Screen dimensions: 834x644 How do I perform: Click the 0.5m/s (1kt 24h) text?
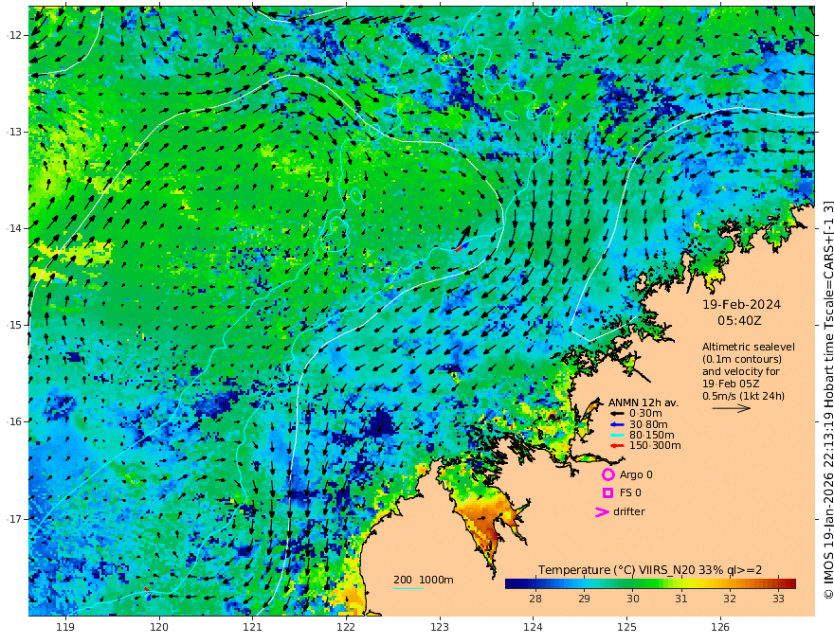pyautogui.click(x=743, y=396)
